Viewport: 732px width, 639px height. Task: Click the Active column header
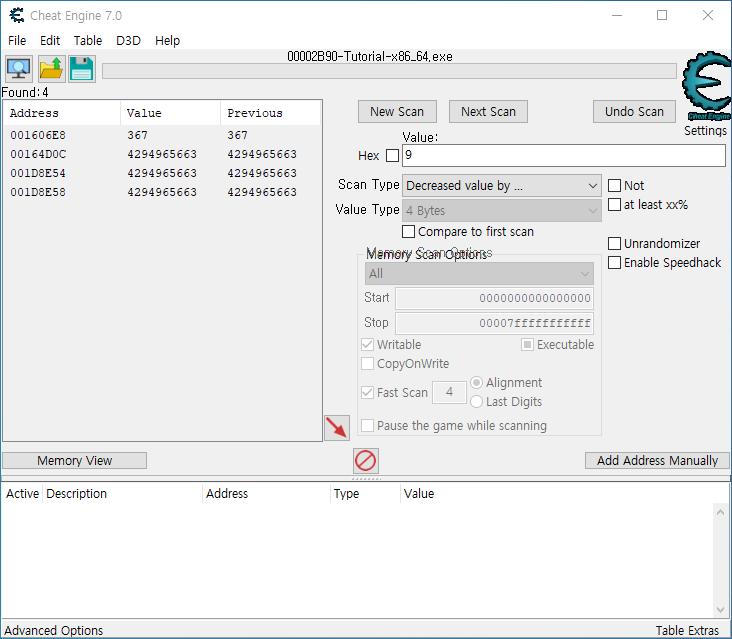click(x=22, y=494)
